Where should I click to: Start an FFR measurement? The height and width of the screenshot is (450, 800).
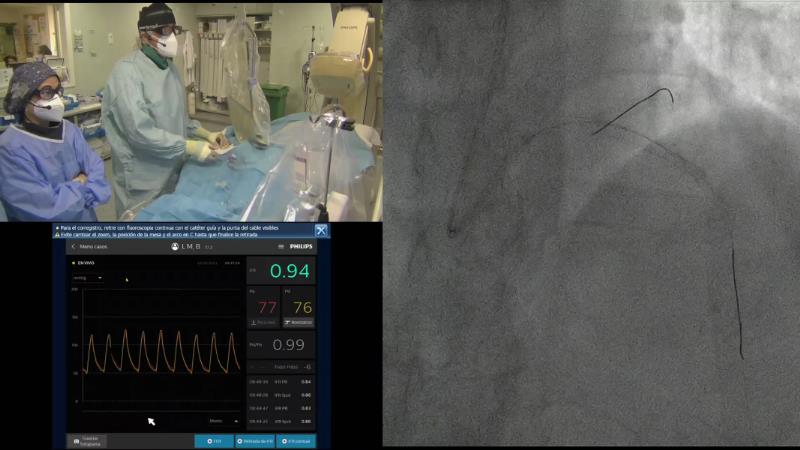[x=214, y=440]
